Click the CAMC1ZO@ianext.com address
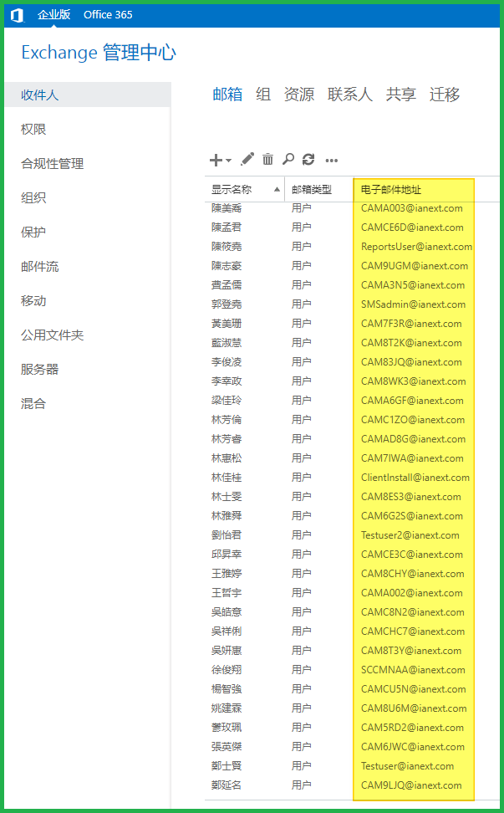The height and width of the screenshot is (813, 504). pyautogui.click(x=413, y=420)
